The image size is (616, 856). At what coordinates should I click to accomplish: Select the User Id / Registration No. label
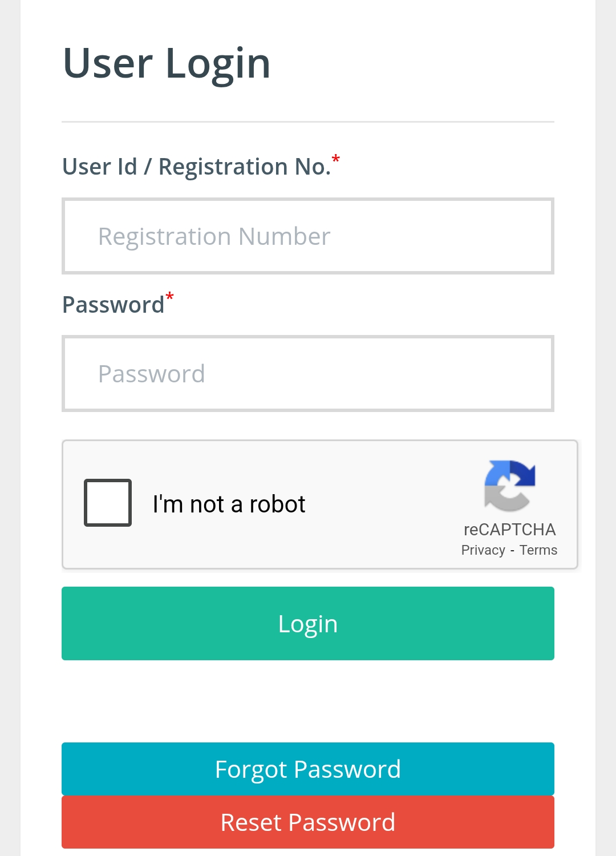197,167
